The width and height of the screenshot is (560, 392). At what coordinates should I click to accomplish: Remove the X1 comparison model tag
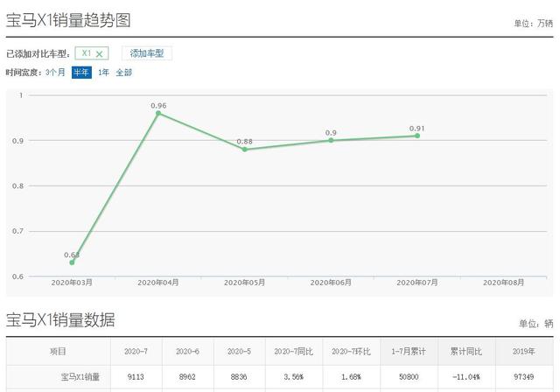coord(99,54)
